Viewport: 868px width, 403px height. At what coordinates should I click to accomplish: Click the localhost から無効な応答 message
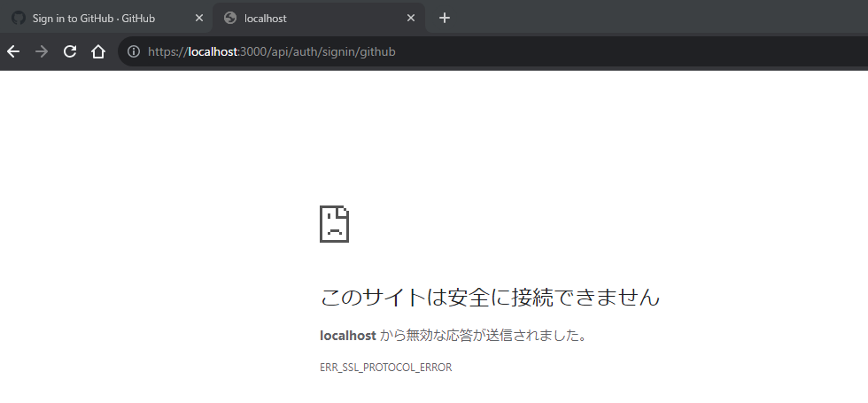coord(453,336)
